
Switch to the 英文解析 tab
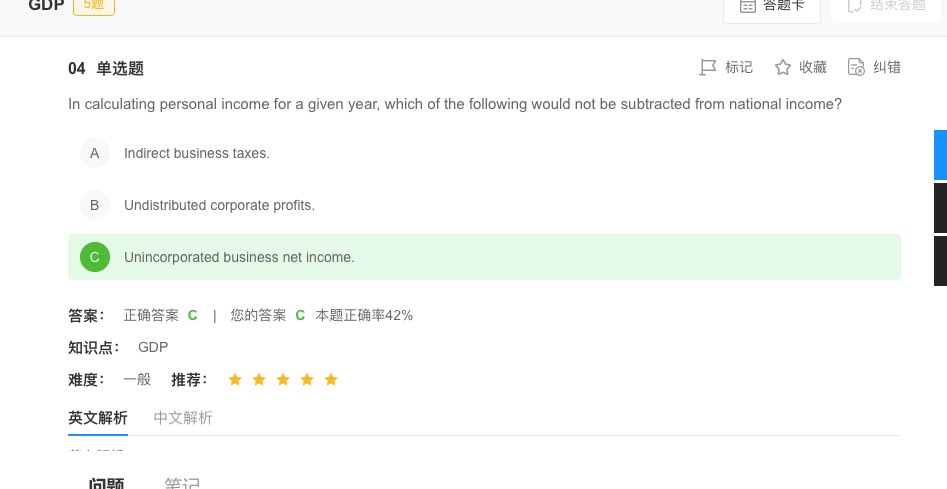coord(98,418)
